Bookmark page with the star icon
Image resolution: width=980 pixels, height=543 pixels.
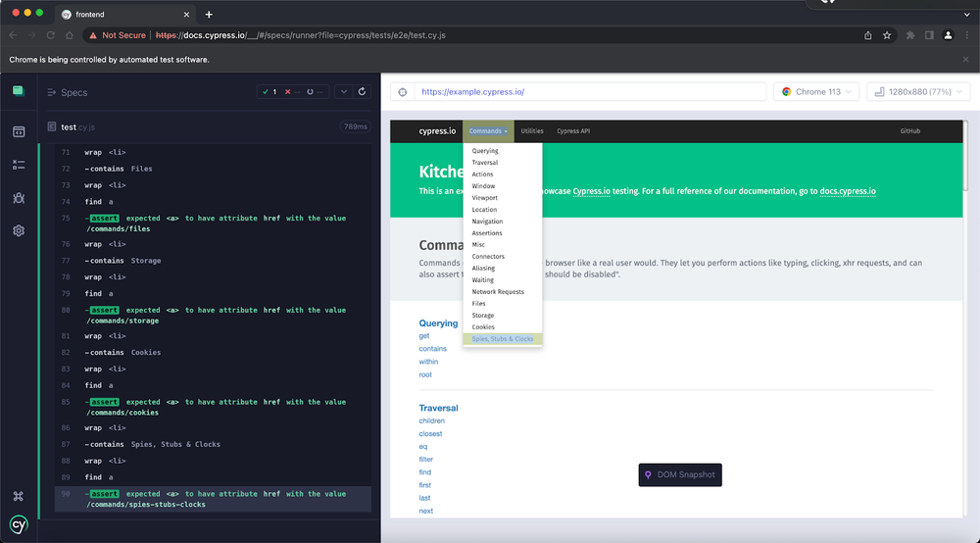click(887, 35)
